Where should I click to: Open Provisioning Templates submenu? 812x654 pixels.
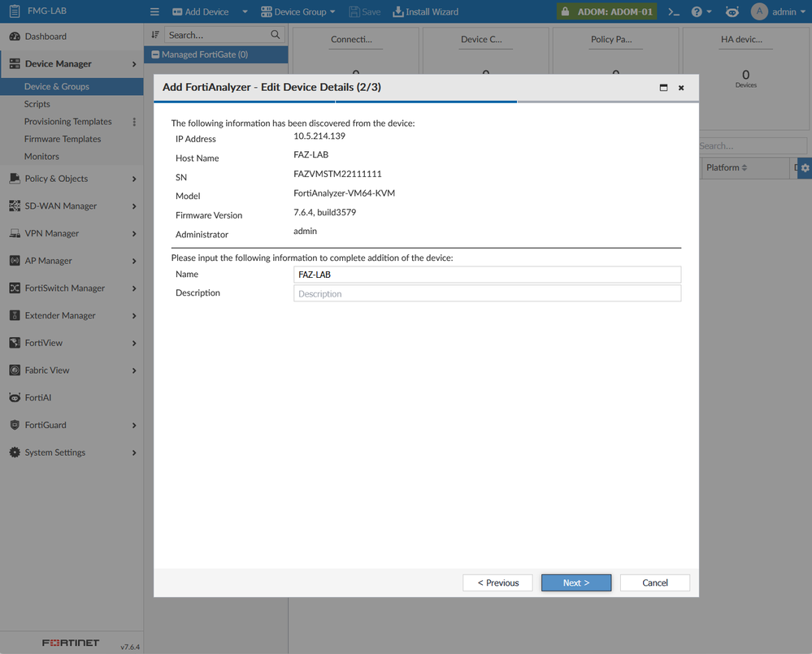(67, 121)
